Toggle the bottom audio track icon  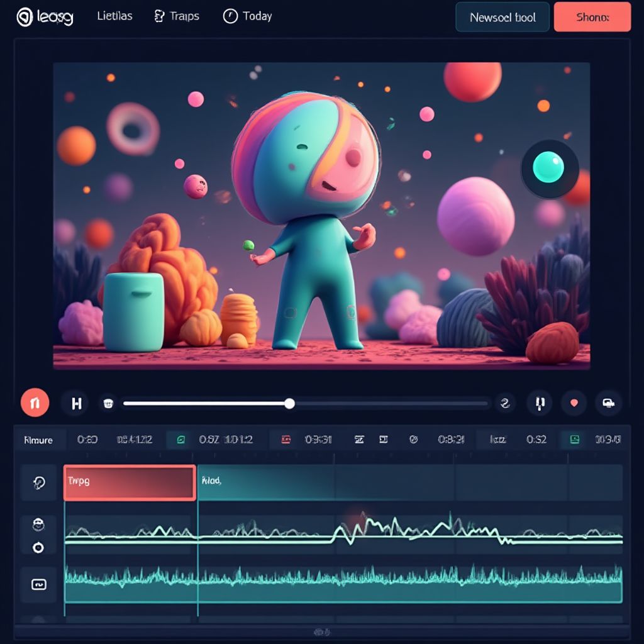(x=38, y=584)
